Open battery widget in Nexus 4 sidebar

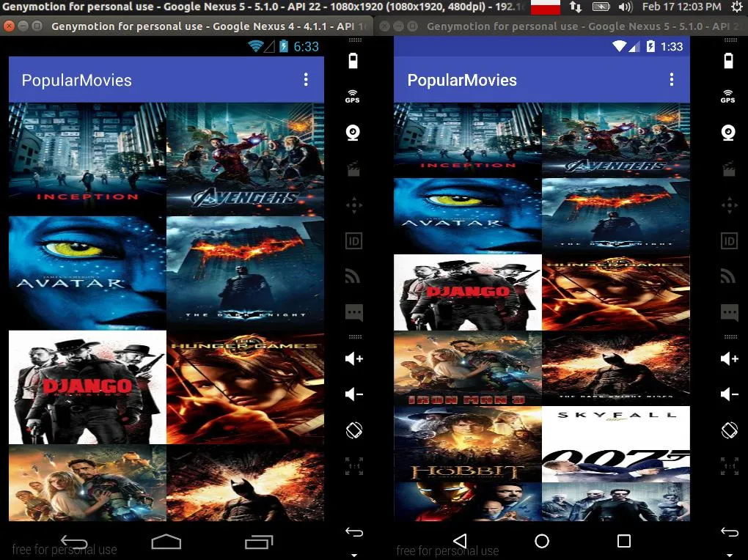(353, 61)
